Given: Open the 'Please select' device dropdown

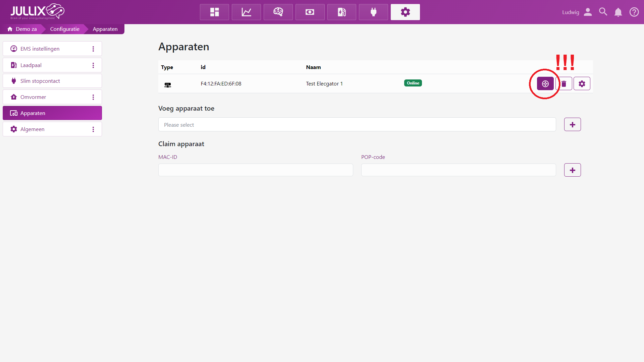Looking at the screenshot, I should (x=357, y=125).
